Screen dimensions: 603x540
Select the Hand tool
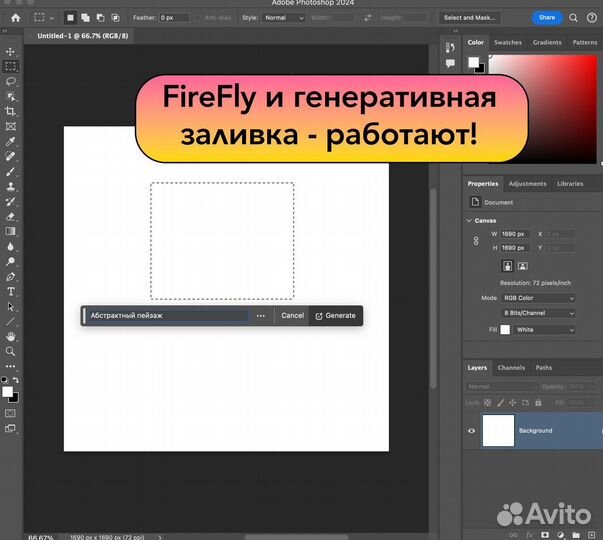tap(10, 337)
